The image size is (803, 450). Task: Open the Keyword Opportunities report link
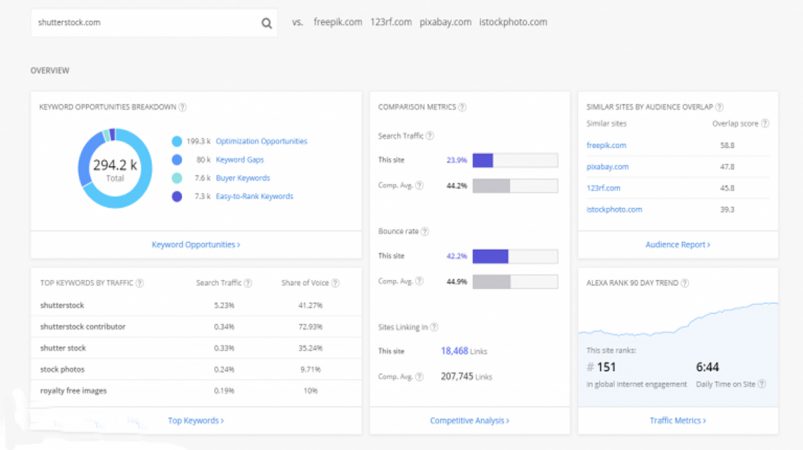[196, 245]
